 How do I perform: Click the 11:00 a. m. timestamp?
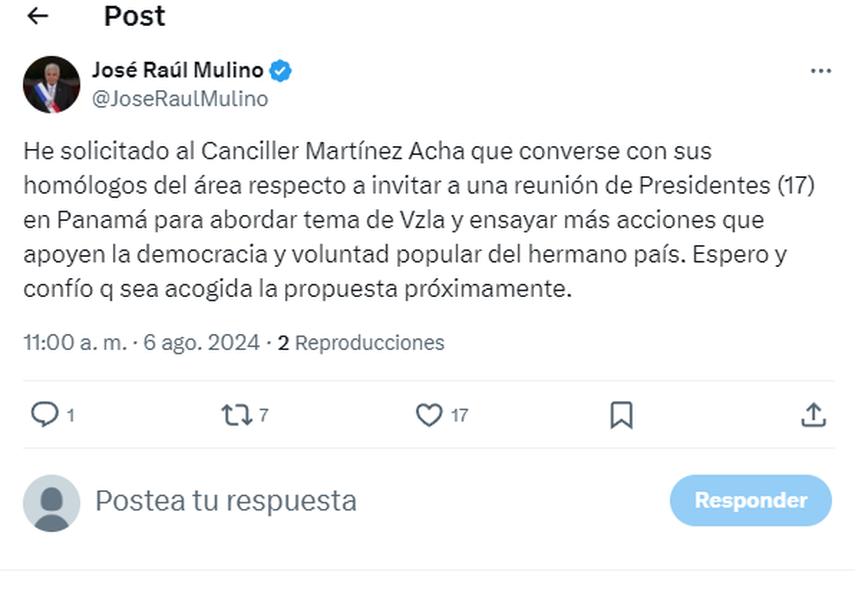(x=75, y=343)
